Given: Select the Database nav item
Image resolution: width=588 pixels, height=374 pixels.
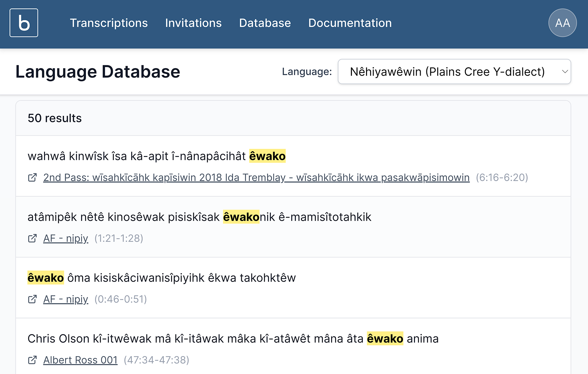Looking at the screenshot, I should click(265, 23).
